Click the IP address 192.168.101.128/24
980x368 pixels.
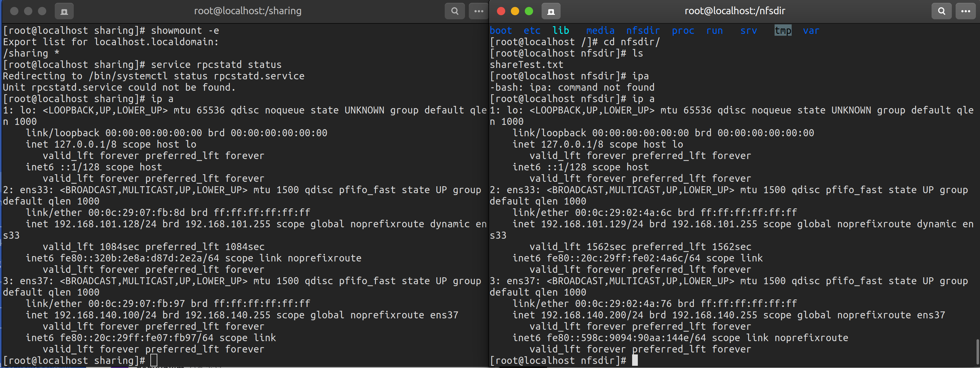105,224
